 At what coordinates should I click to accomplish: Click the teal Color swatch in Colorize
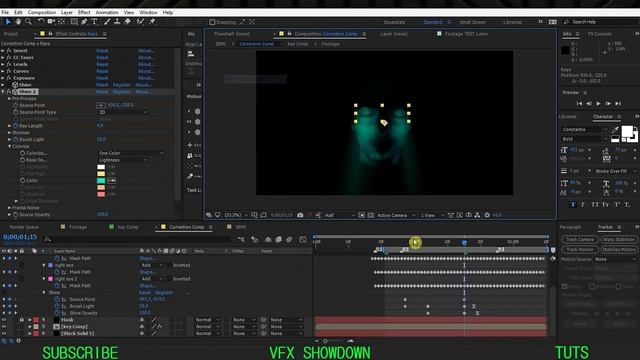(101, 180)
